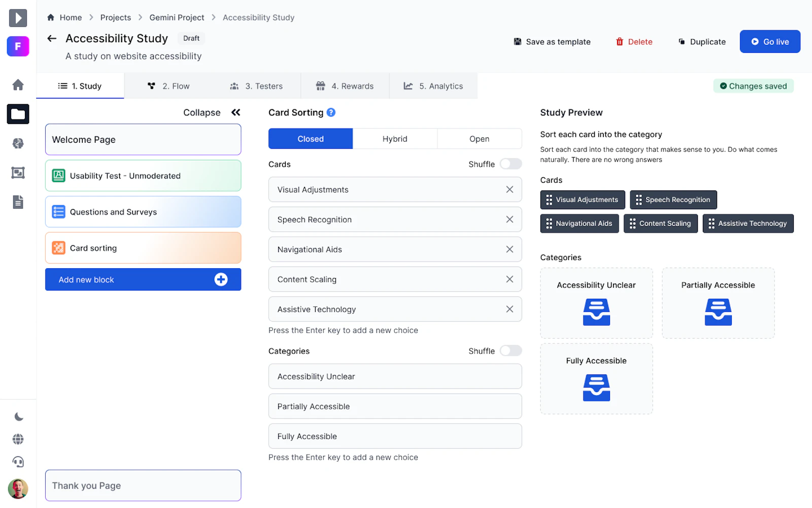Edit the Visual Adjustments card field
The width and height of the screenshot is (812, 508).
point(395,189)
